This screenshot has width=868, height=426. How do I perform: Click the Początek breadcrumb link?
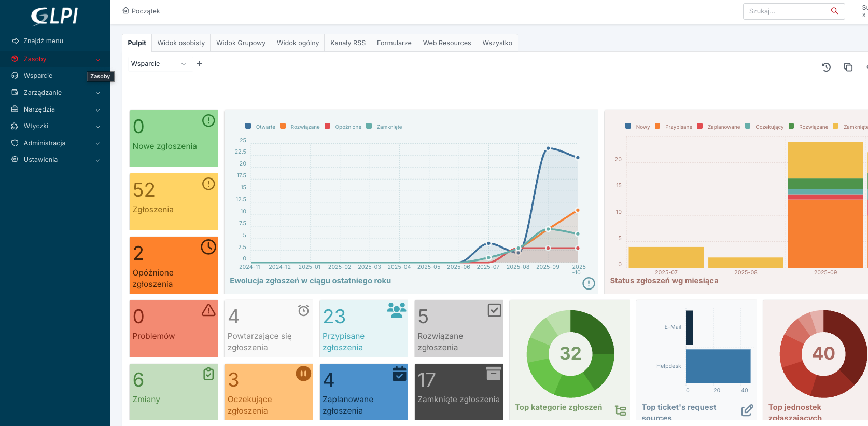pos(145,11)
